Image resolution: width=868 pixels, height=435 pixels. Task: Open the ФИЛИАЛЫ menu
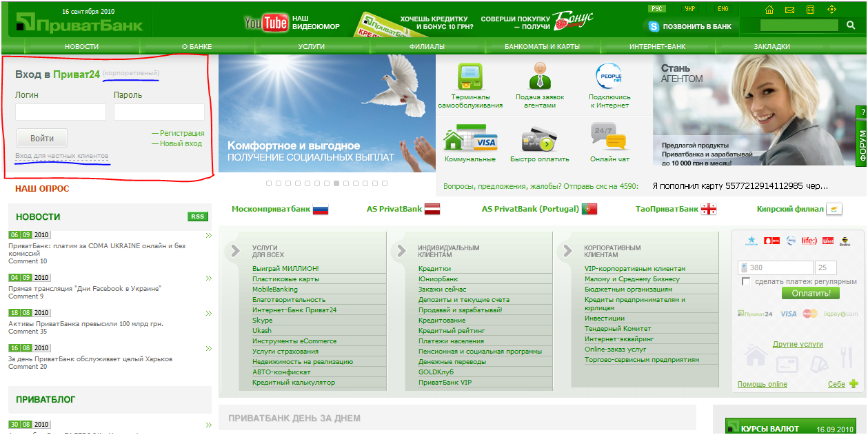(x=427, y=47)
